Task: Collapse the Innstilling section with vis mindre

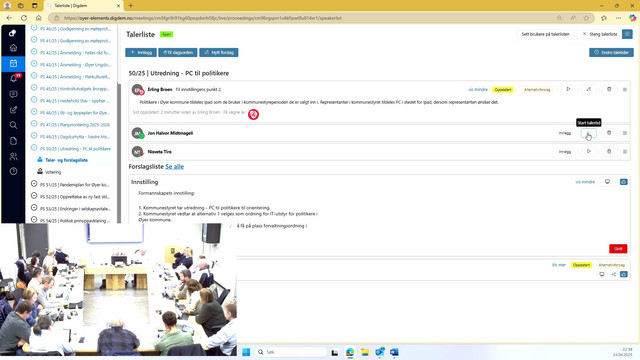Action: [x=585, y=182]
